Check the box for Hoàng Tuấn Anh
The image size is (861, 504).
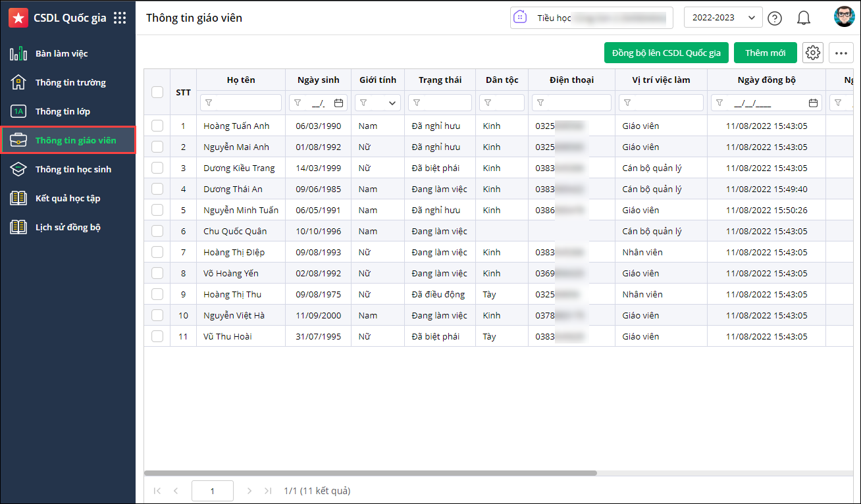(157, 126)
